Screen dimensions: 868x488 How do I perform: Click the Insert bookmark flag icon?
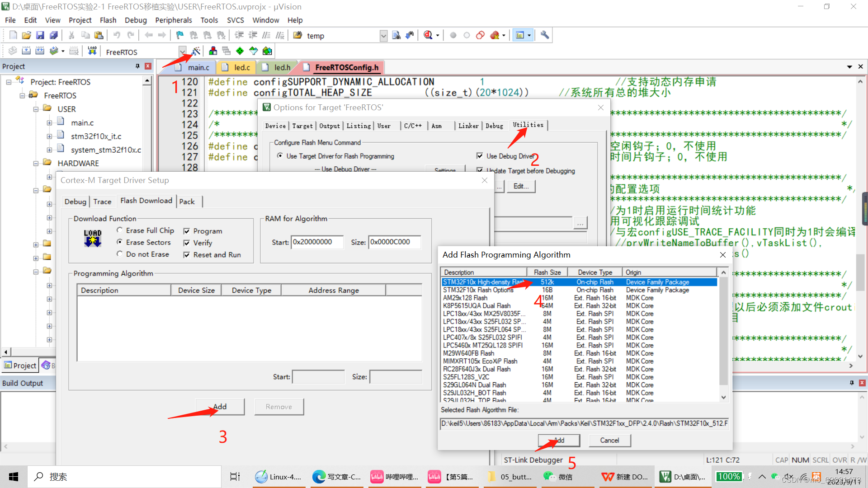tap(180, 35)
